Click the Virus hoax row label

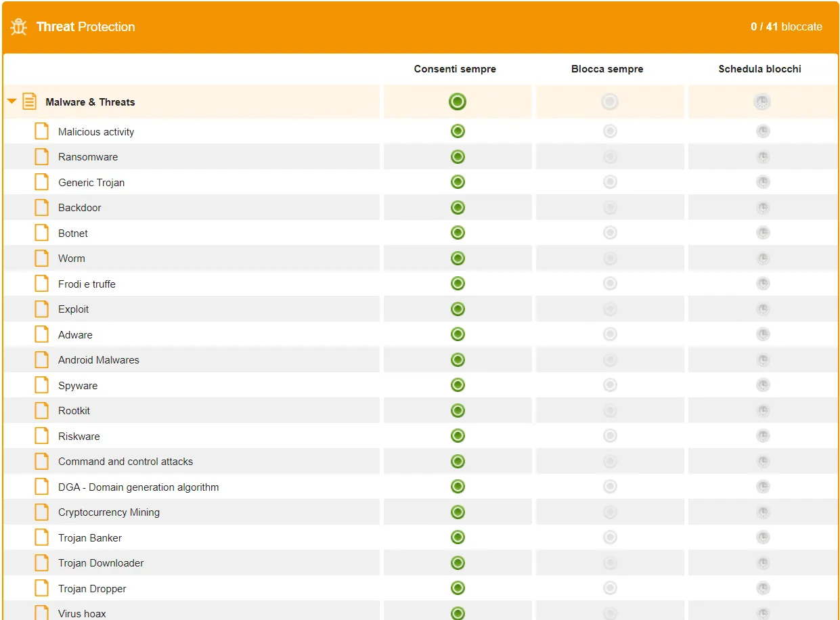click(x=82, y=614)
